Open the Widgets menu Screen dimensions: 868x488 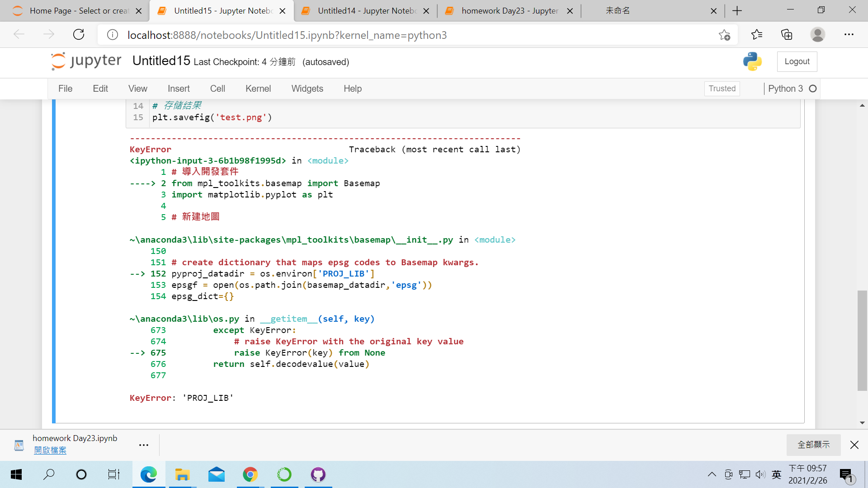pyautogui.click(x=307, y=89)
